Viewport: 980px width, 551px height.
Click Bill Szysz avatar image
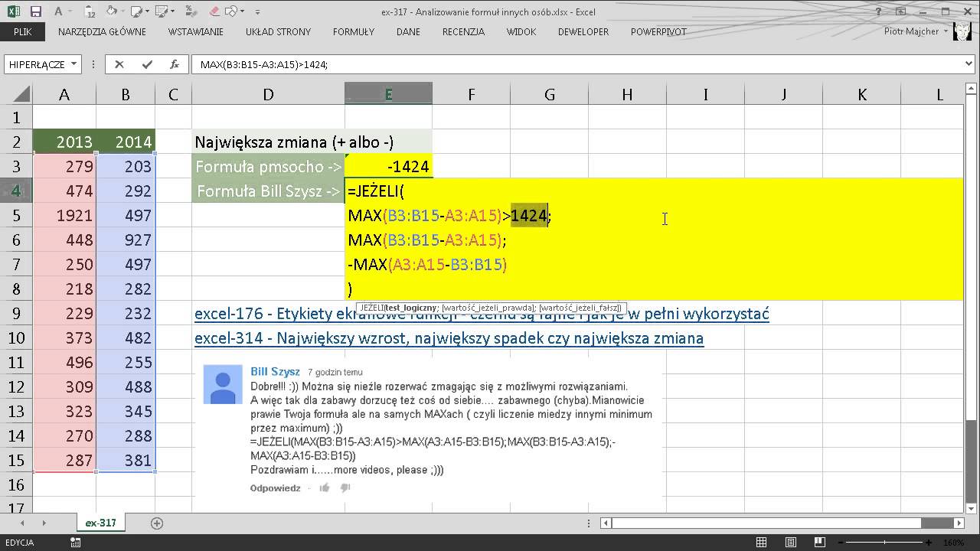(223, 384)
